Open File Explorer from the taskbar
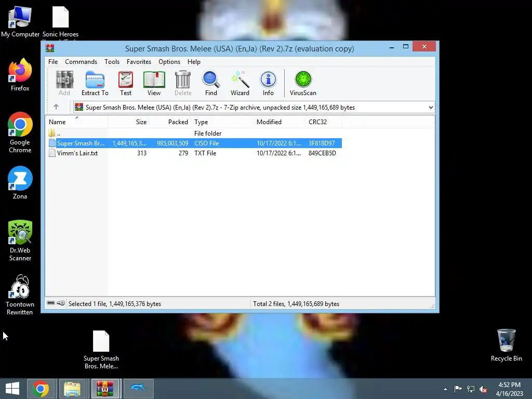This screenshot has height=399, width=532. [72, 389]
